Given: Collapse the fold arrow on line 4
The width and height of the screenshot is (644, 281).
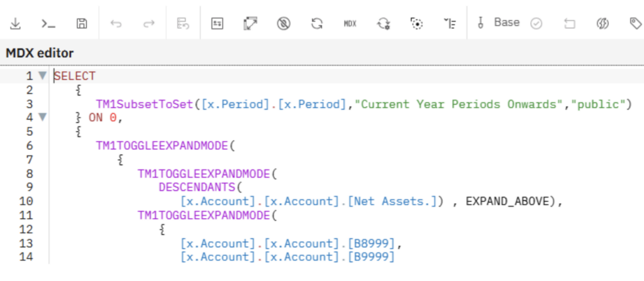Looking at the screenshot, I should pos(42,117).
